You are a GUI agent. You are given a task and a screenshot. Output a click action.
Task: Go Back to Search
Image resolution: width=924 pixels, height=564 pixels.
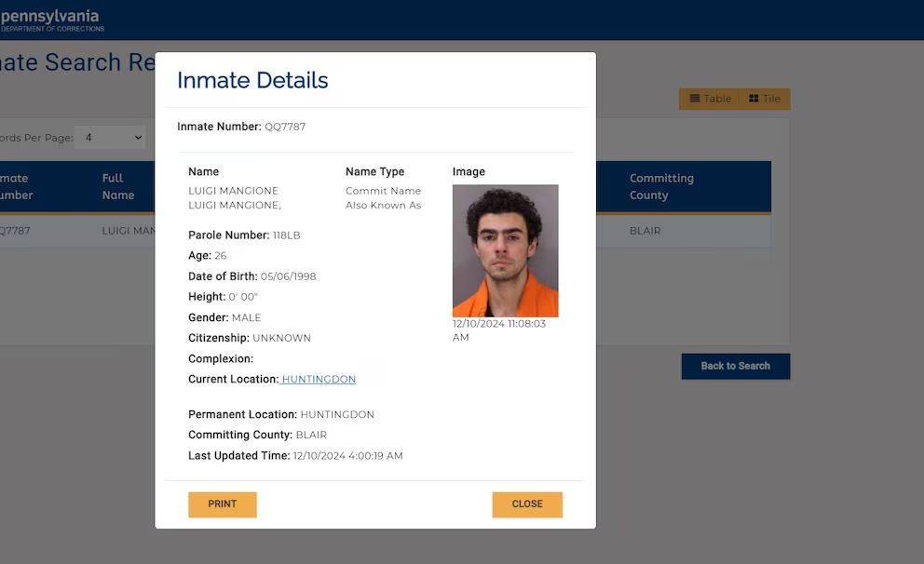coord(736,366)
